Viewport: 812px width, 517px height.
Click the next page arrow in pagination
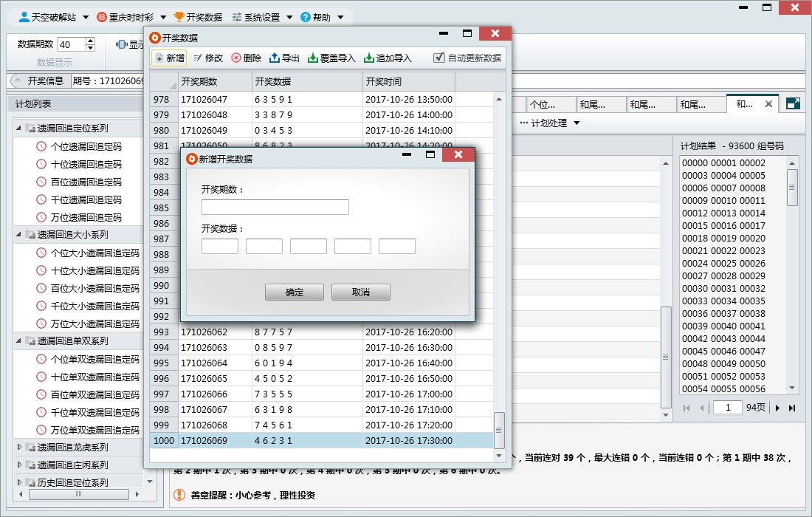tap(777, 408)
